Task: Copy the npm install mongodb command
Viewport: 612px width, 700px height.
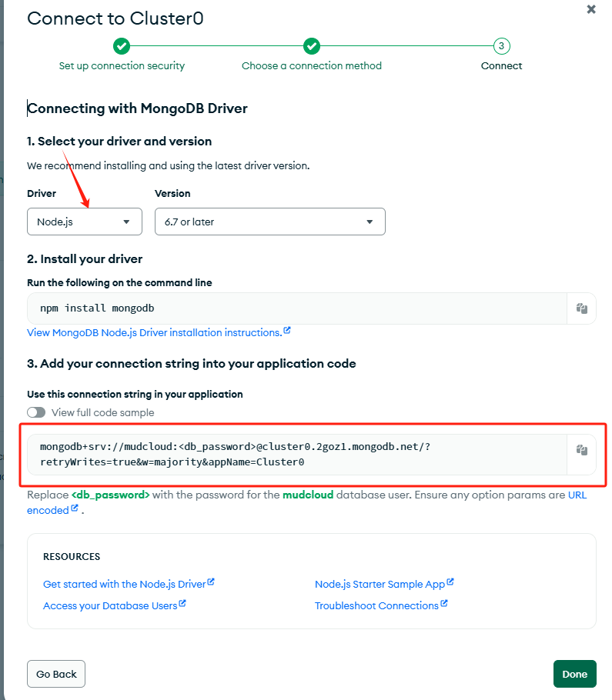Action: (581, 308)
